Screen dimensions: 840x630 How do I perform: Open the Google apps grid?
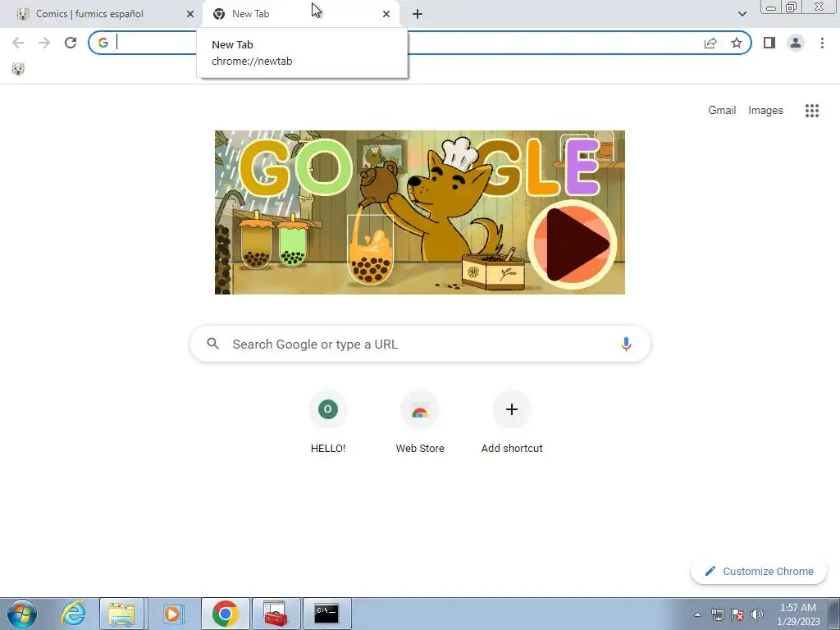811,111
